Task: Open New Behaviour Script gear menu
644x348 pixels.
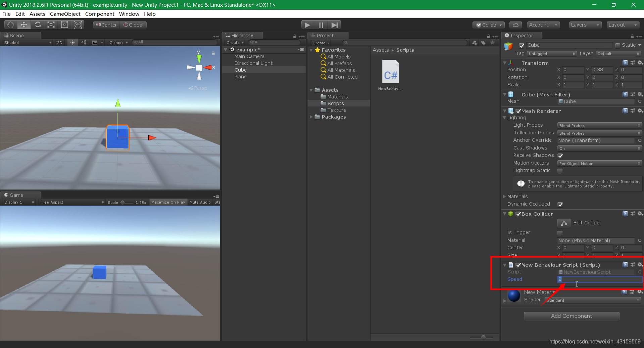Action: tap(640, 265)
